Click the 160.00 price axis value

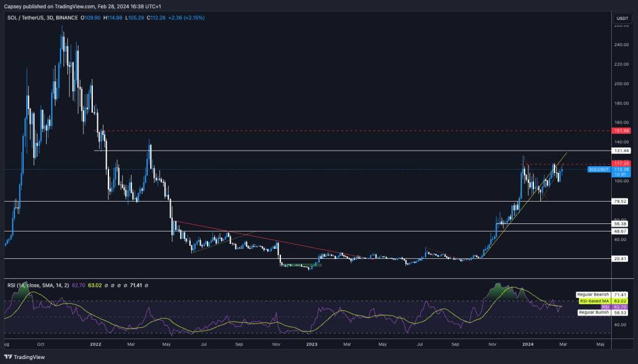[x=621, y=123]
